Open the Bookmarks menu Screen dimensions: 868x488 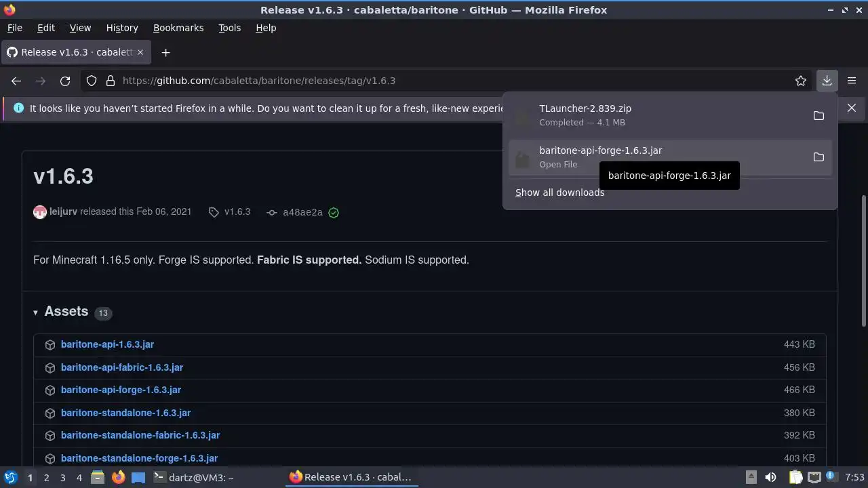tap(178, 28)
